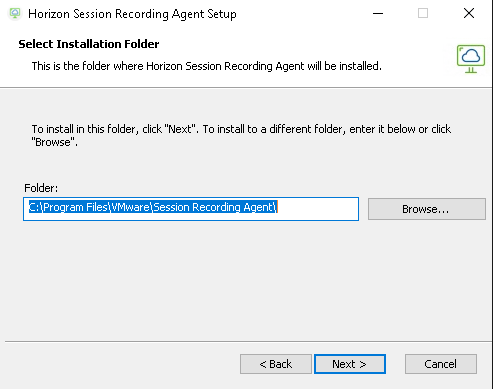Click the Horizon setup icon in title bar
The height and width of the screenshot is (389, 493).
coord(15,14)
